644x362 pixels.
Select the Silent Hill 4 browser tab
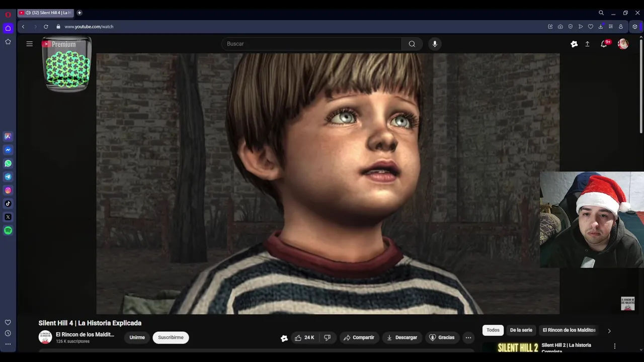[46, 13]
